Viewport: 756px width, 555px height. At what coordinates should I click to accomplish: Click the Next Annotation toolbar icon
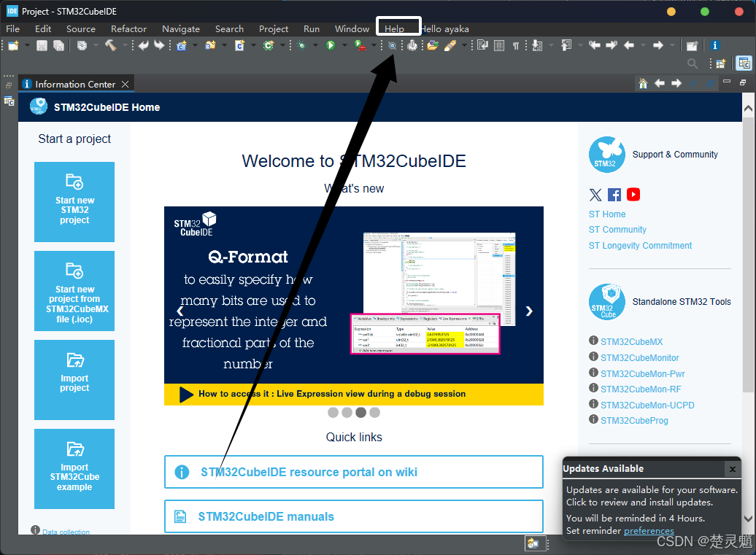537,45
